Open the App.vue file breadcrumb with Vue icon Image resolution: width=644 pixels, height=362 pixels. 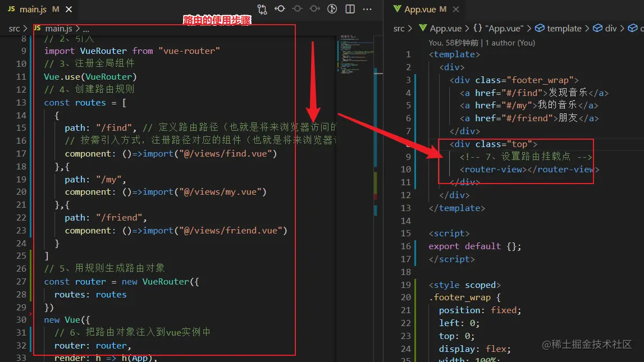(x=440, y=28)
